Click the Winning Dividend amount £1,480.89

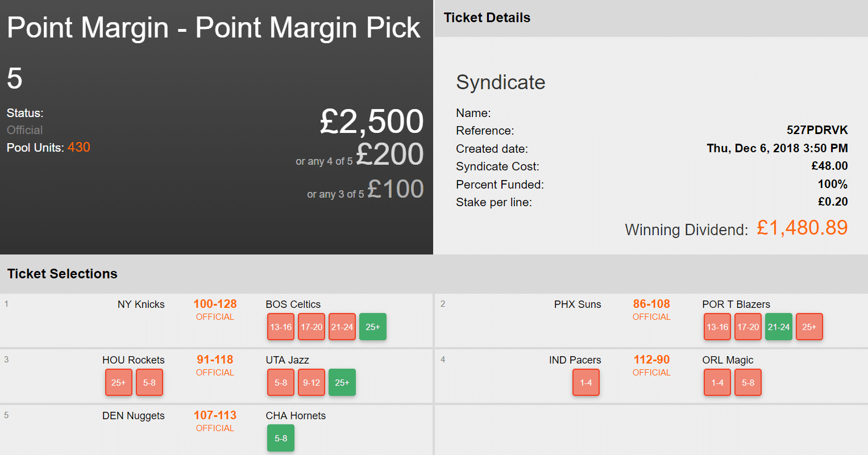click(802, 228)
